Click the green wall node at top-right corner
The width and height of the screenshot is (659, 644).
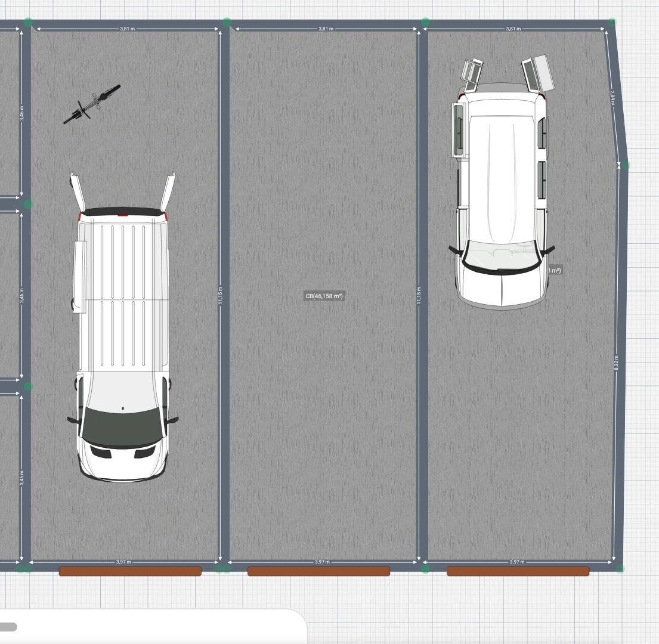pyautogui.click(x=611, y=23)
